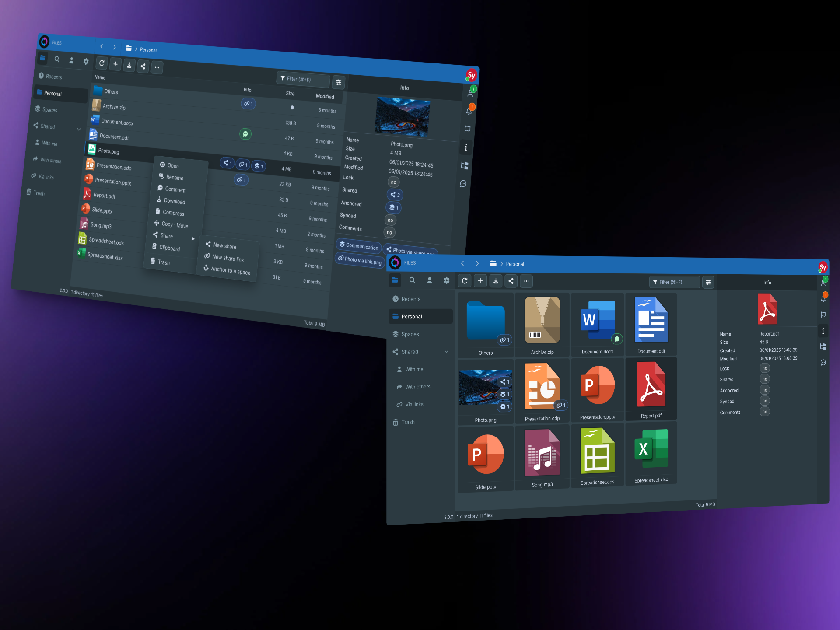Toggle the Lock indicator for Report.pdf
Viewport: 840px width, 630px height.
pyautogui.click(x=764, y=368)
